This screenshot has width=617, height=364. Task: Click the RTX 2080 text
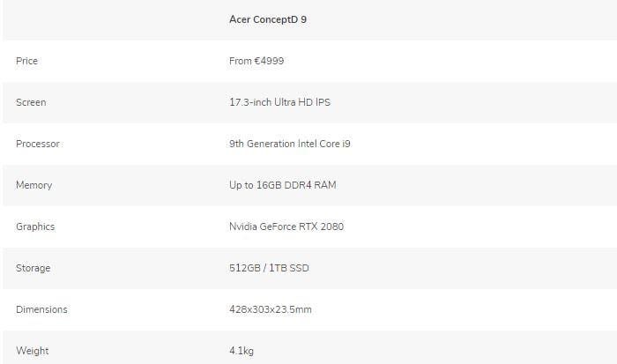coord(323,227)
